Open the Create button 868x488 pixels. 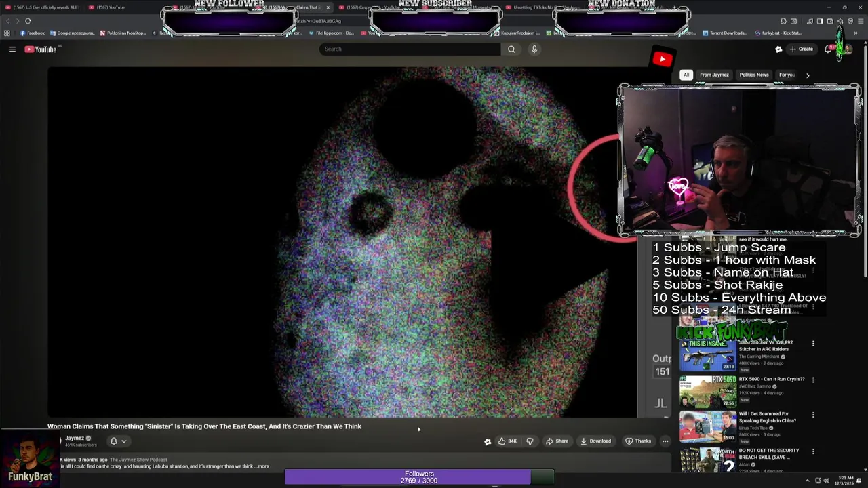801,49
